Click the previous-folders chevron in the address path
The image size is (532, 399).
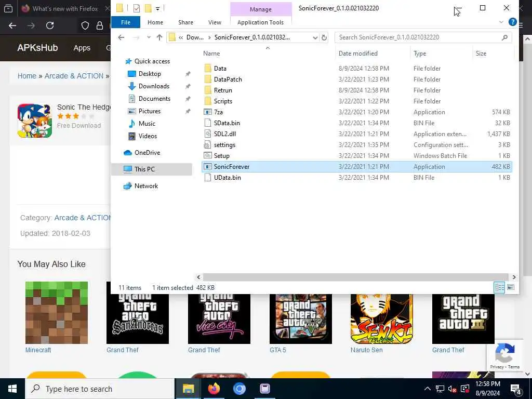click(x=181, y=37)
